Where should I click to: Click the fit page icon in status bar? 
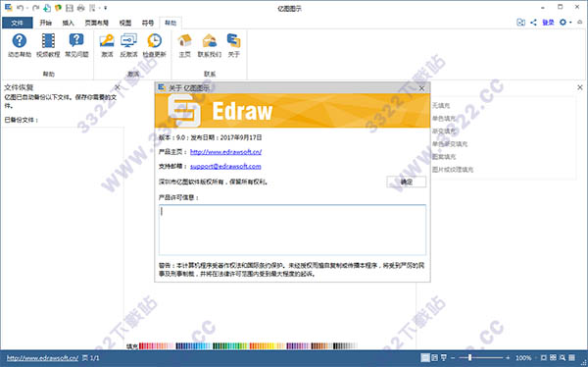[544, 358]
